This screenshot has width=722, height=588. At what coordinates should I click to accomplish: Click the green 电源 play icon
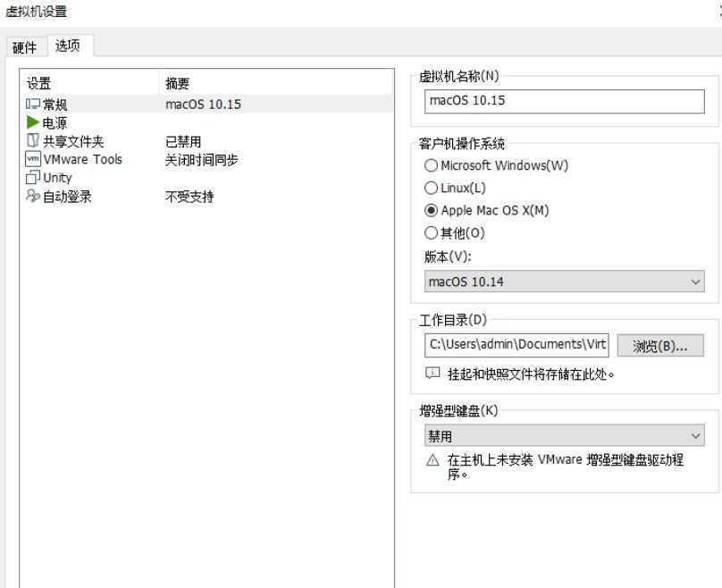click(x=33, y=122)
